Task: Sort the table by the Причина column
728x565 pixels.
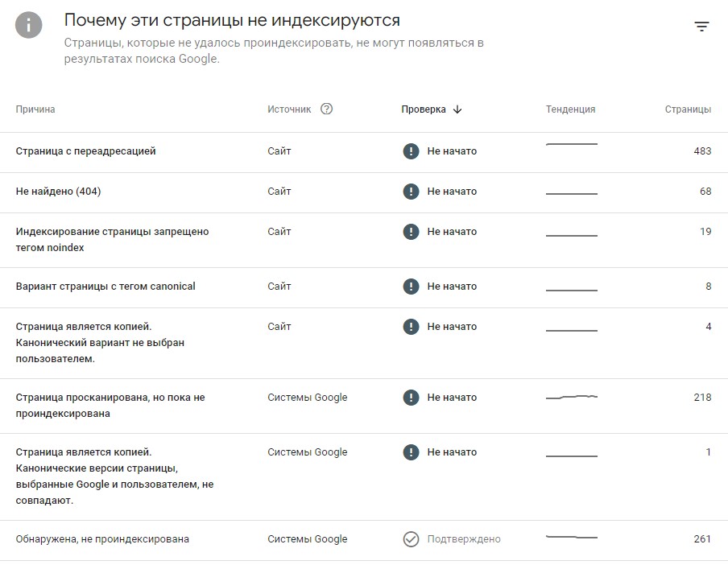Action: 35,109
